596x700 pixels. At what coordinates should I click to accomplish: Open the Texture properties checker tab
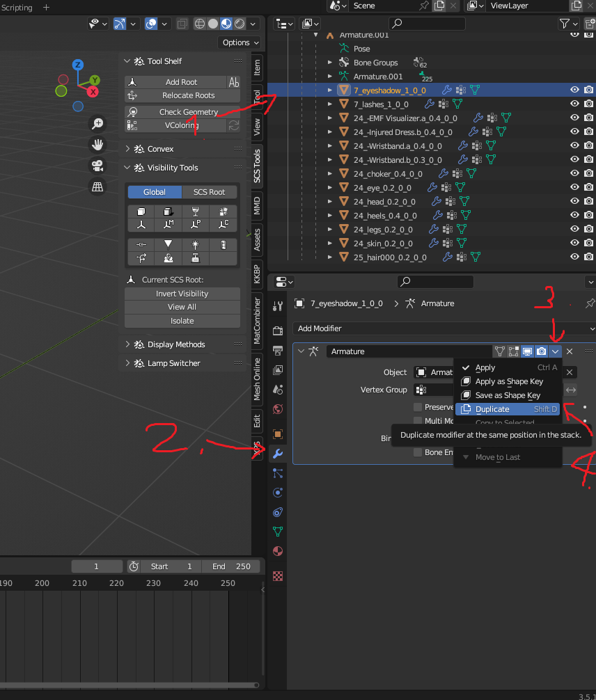point(277,576)
